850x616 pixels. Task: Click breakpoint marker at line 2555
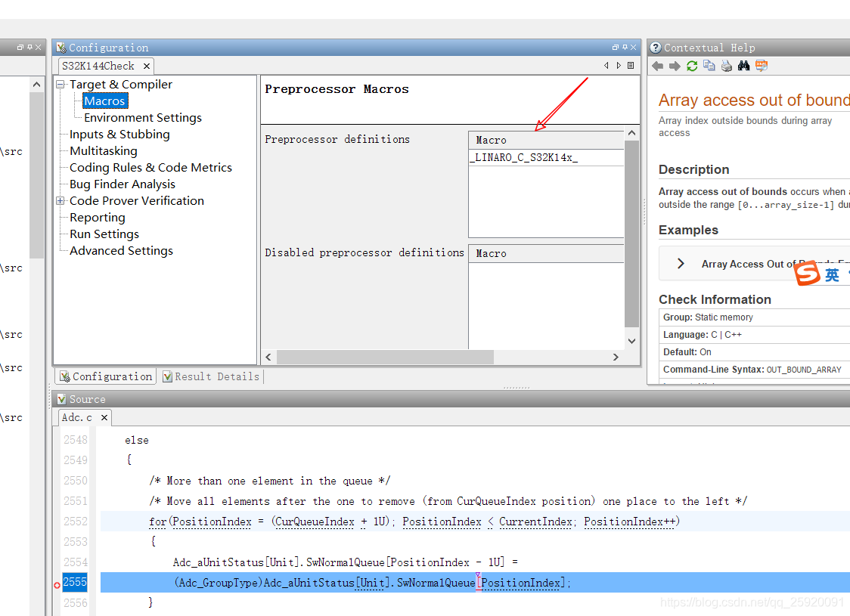click(x=57, y=585)
